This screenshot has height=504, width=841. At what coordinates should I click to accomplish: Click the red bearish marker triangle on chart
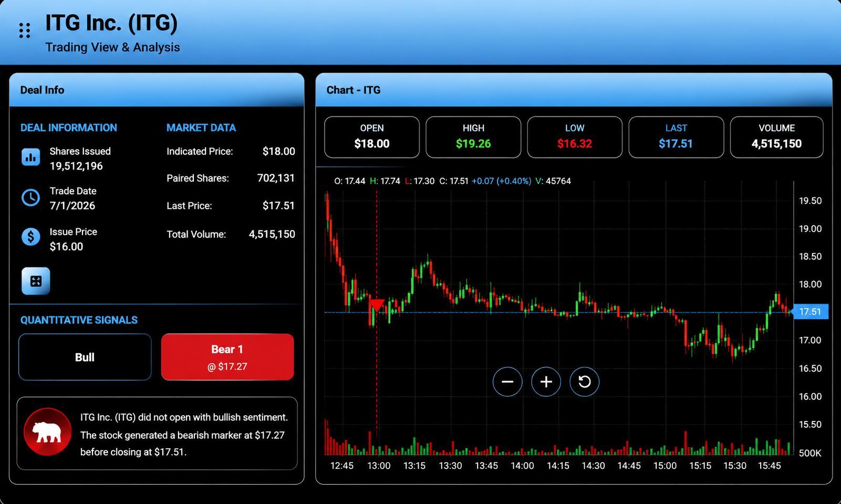(377, 304)
